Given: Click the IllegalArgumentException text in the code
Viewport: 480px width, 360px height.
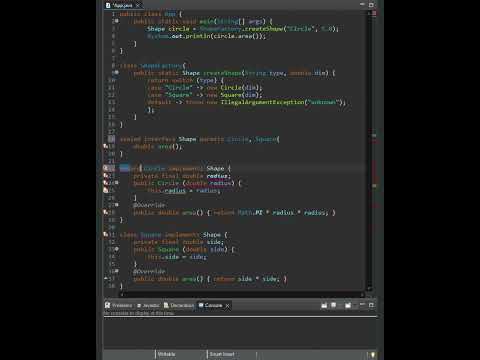Looking at the screenshot, I should coord(262,102).
